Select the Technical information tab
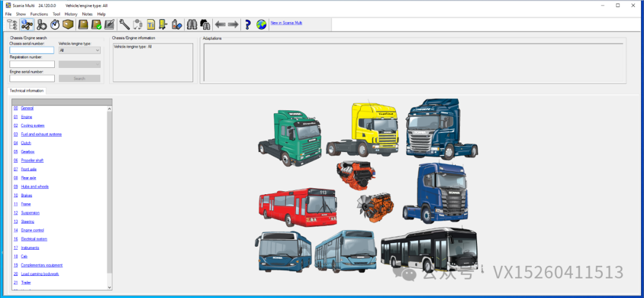The width and height of the screenshot is (644, 298). pos(27,91)
